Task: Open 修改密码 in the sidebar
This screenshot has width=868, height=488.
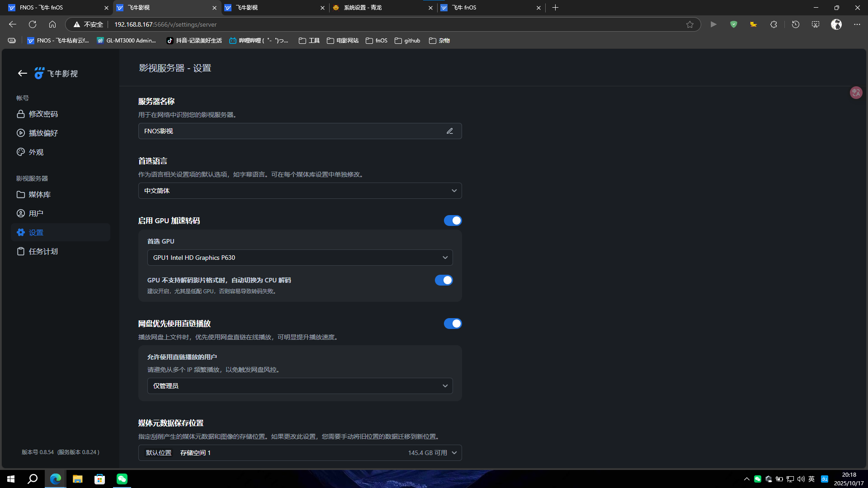Action: click(43, 114)
